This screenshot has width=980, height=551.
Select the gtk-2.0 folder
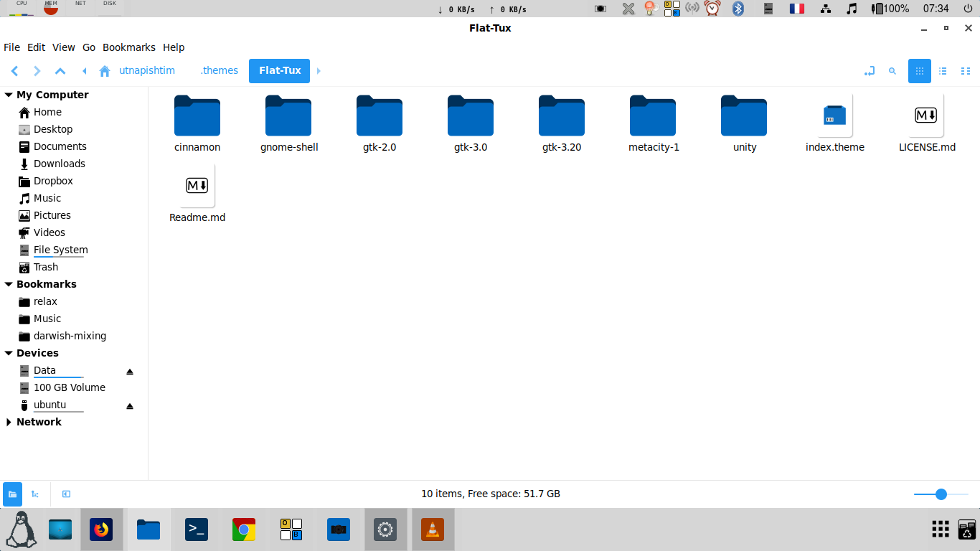click(380, 123)
